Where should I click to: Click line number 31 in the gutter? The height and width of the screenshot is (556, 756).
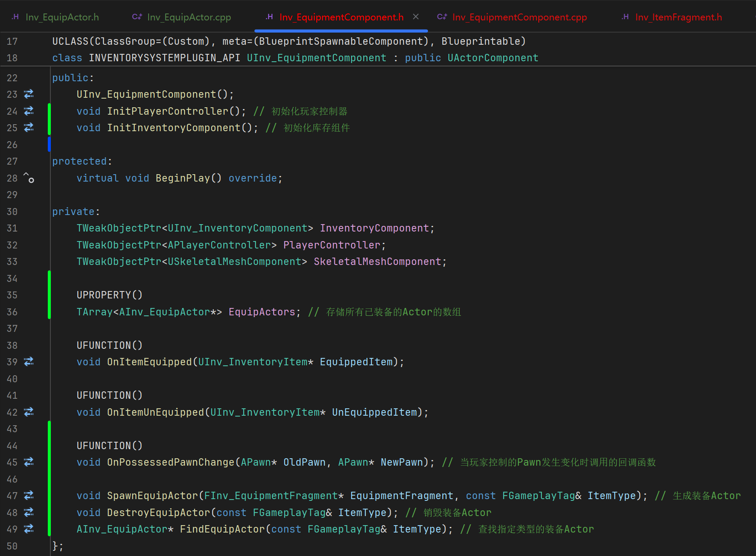click(x=12, y=228)
